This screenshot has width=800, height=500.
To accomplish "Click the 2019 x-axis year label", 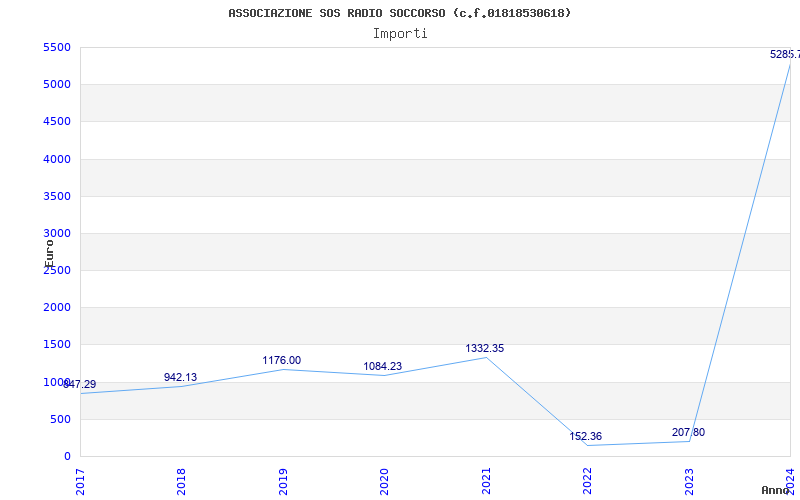I will pos(283,482).
